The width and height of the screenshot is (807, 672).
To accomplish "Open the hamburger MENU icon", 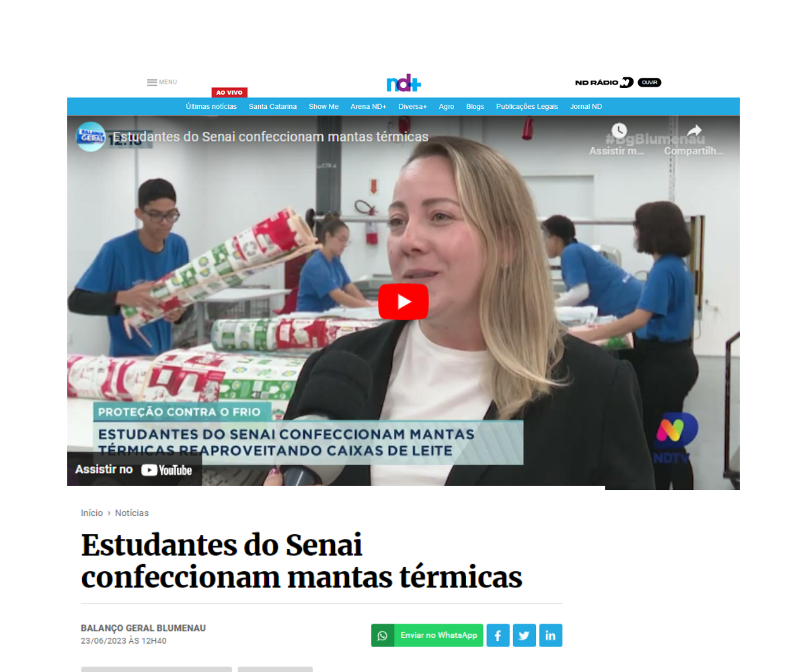I will (x=152, y=83).
